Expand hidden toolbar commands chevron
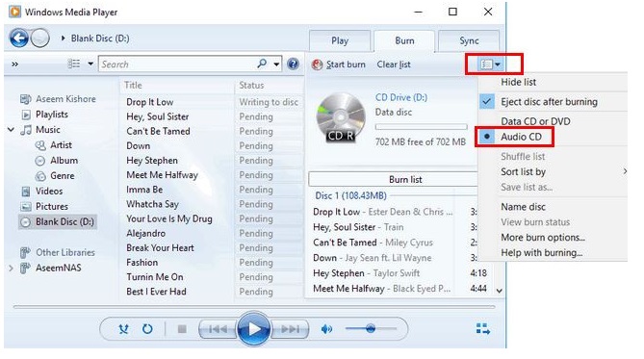 coord(14,64)
